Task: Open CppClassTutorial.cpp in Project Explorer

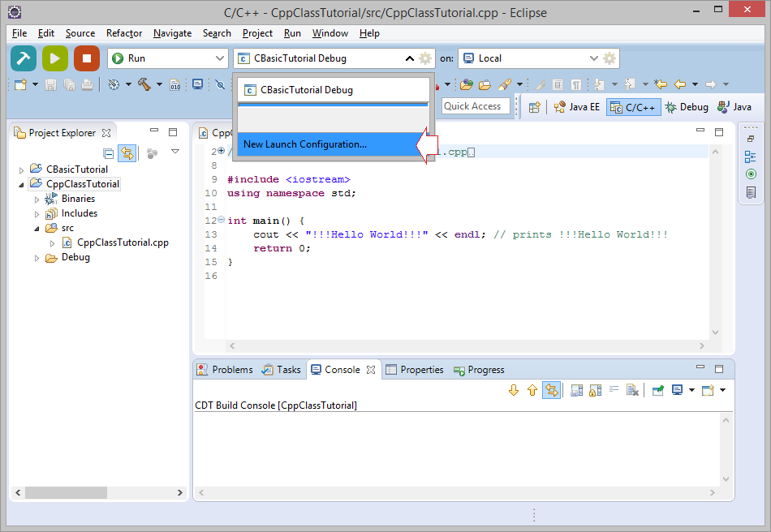Action: [x=123, y=242]
